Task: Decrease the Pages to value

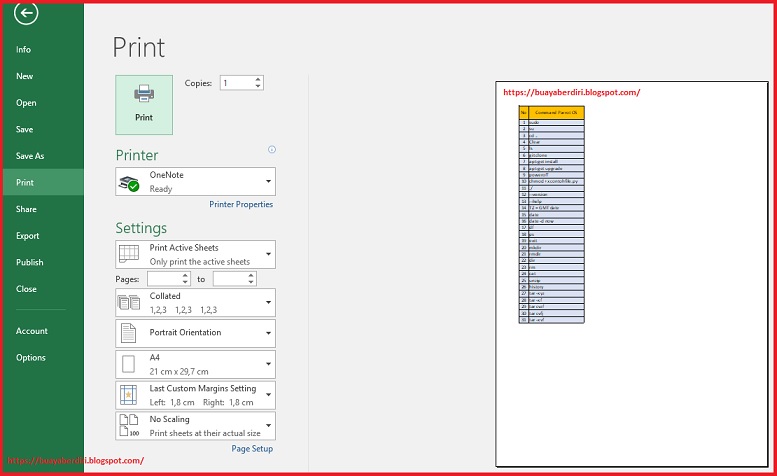Action: click(251, 282)
